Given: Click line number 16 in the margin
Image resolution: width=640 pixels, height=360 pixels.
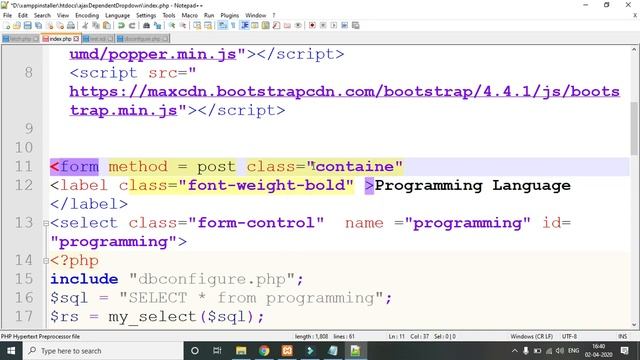Looking at the screenshot, I should tap(24, 298).
